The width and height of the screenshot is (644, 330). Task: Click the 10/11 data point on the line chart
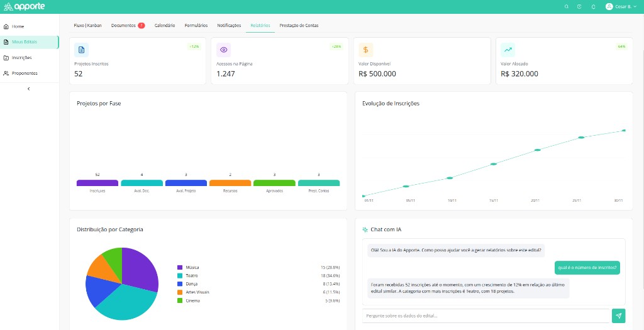pos(450,178)
